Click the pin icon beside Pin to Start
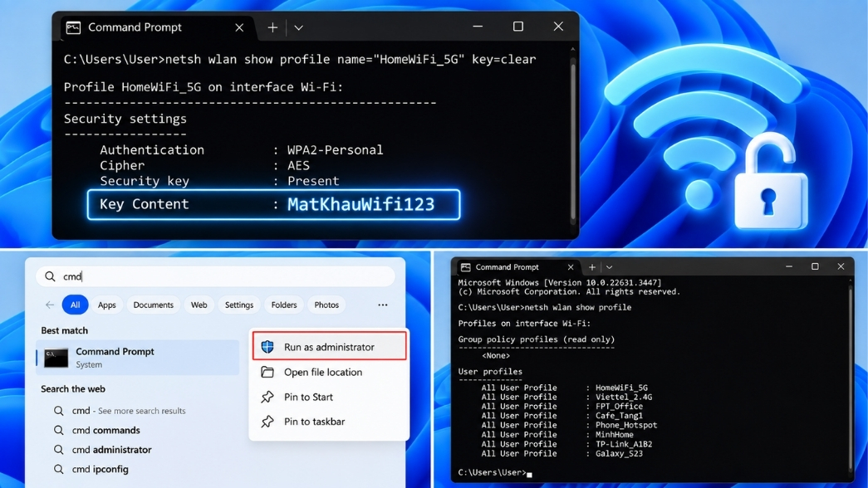Viewport: 868px width, 488px height. pyautogui.click(x=267, y=397)
